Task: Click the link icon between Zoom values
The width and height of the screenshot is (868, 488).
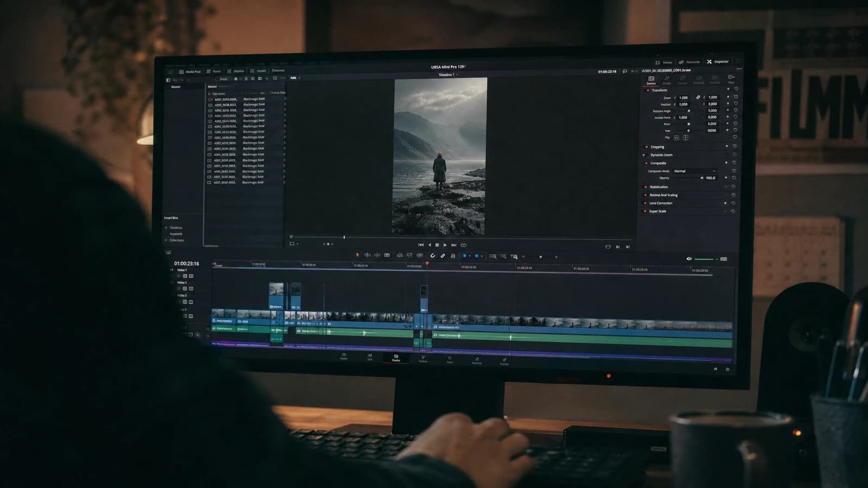Action: tap(698, 98)
